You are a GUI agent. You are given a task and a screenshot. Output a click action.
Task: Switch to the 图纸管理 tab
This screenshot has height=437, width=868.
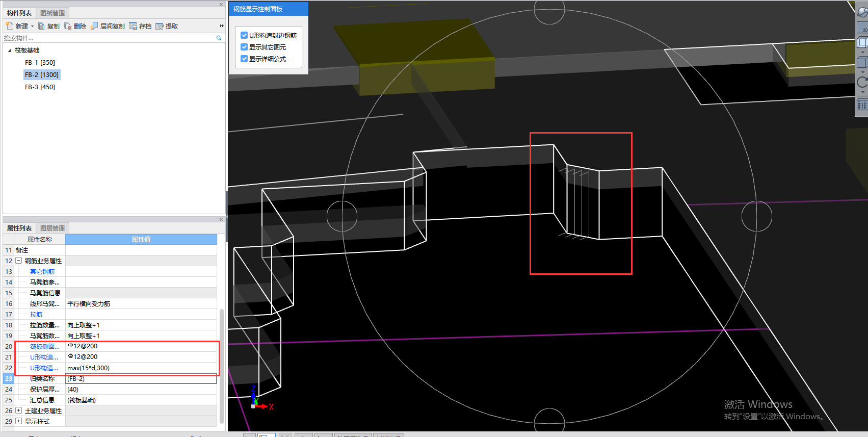click(52, 13)
